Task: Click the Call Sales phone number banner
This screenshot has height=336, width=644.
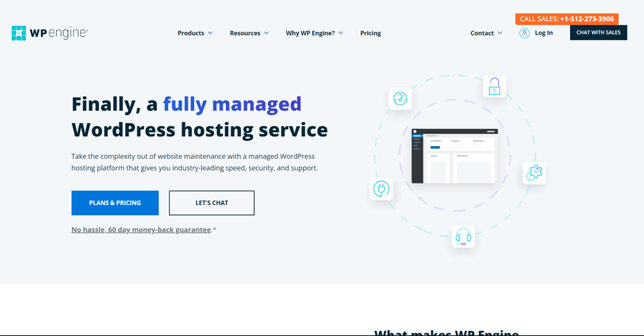Action: pyautogui.click(x=567, y=19)
